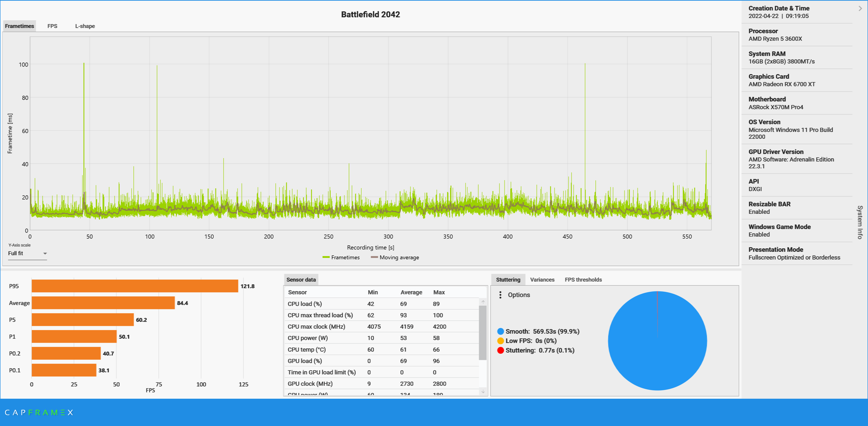Select the Stuttering tab

[508, 280]
